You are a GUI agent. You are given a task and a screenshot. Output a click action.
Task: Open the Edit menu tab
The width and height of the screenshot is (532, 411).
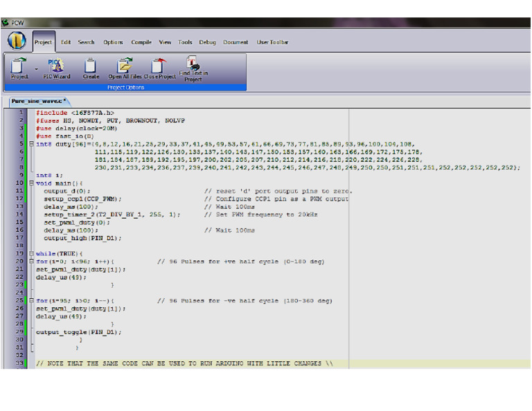[x=66, y=42]
